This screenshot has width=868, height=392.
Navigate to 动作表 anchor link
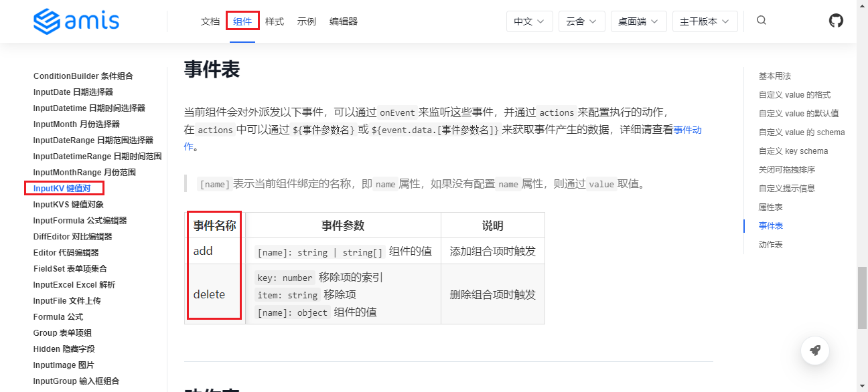pos(770,245)
